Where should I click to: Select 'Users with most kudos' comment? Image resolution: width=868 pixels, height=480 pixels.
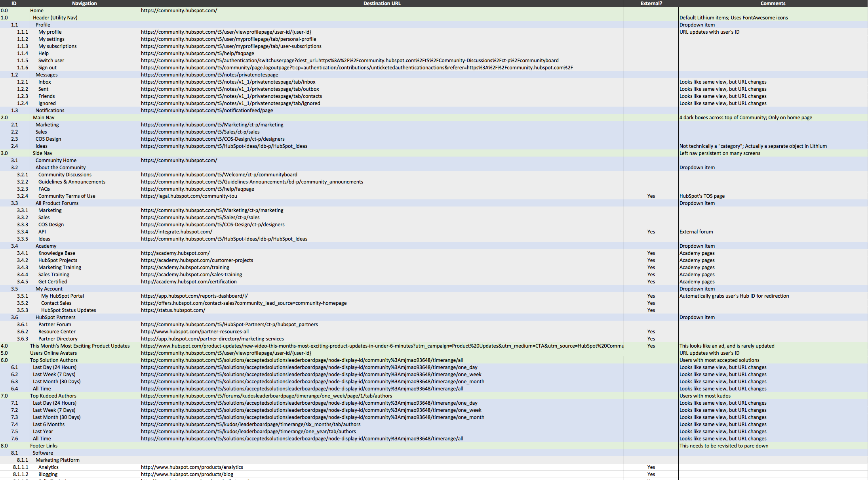coord(705,396)
